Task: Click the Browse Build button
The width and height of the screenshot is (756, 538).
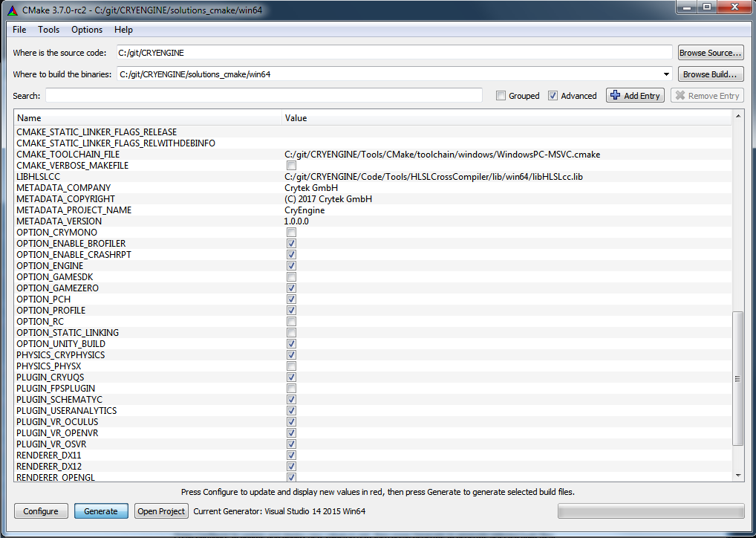Action: pyautogui.click(x=711, y=74)
